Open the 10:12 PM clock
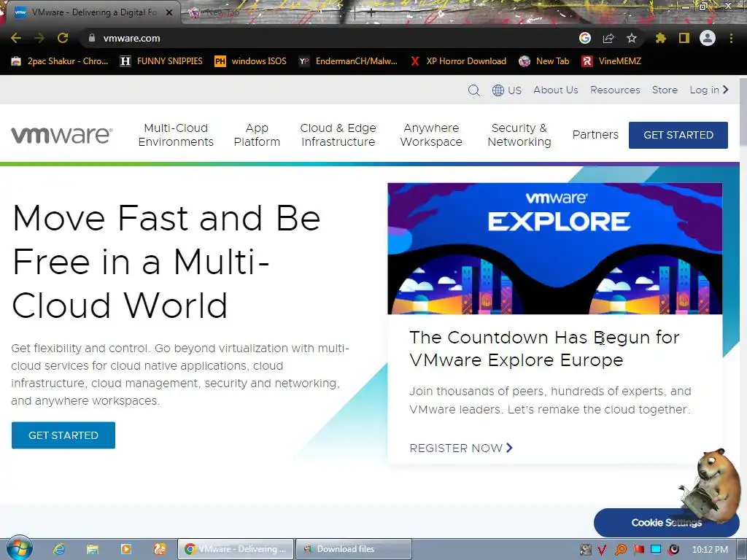Viewport: 747px width, 560px height. click(710, 550)
